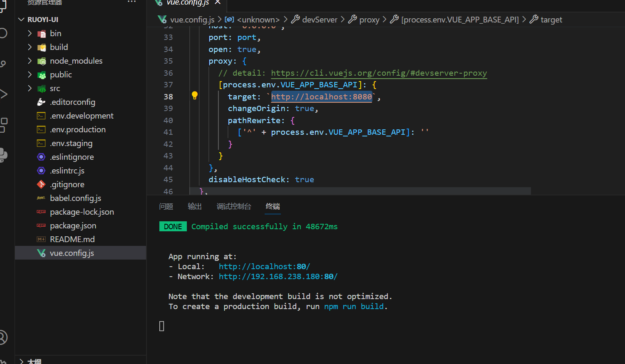The width and height of the screenshot is (625, 364).
Task: Click 'Compiled successfully in 48672ms' terminal text
Action: tap(264, 227)
